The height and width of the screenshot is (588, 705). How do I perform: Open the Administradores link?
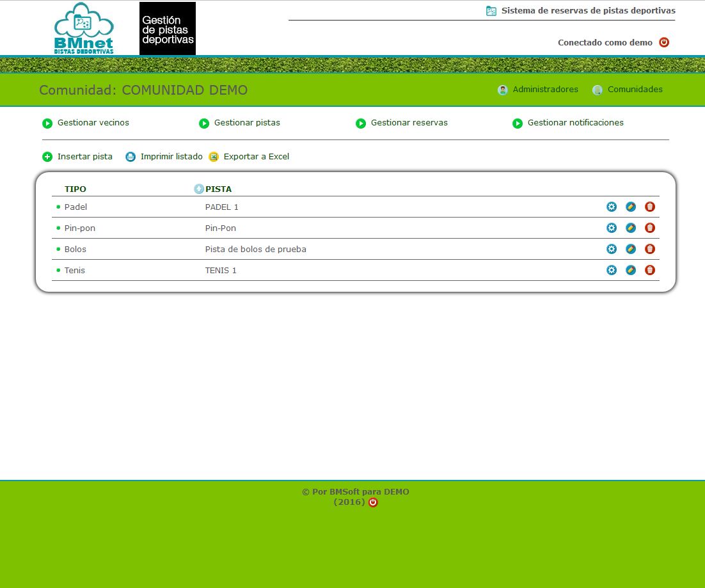coord(545,90)
